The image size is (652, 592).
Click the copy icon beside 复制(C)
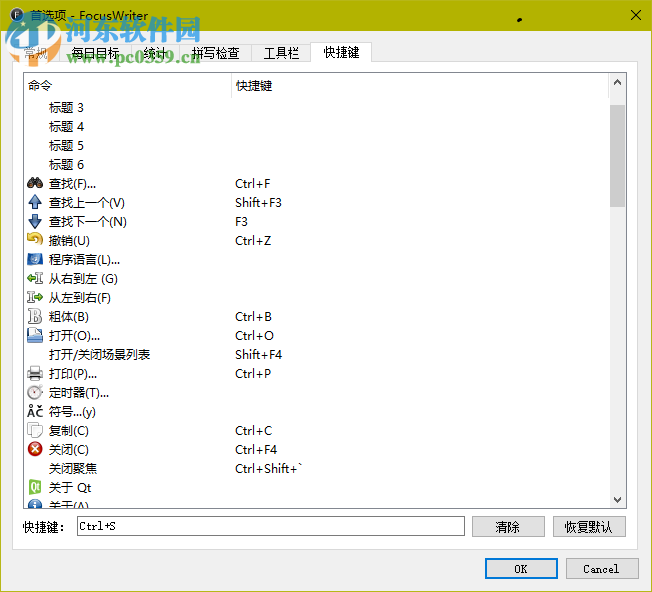pyautogui.click(x=35, y=430)
